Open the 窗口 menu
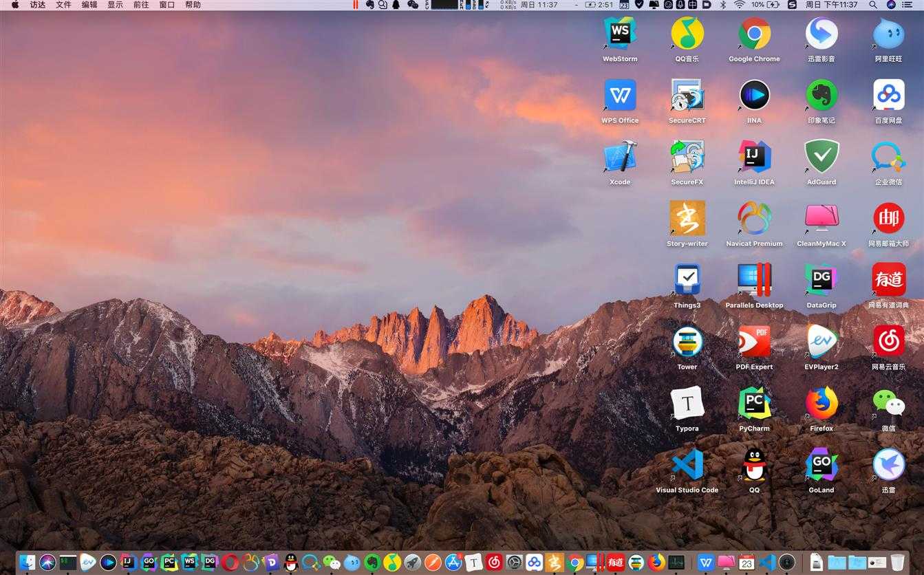Viewport: 924px width, 575px height. [x=166, y=5]
